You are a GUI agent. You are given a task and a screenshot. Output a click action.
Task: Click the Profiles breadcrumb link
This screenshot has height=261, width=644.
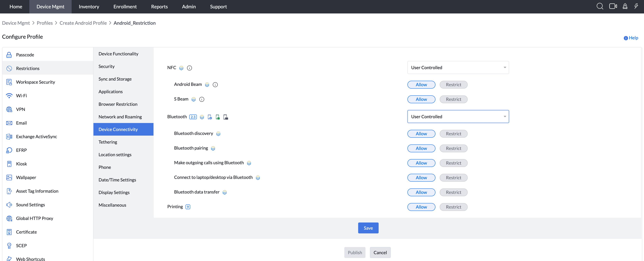[x=45, y=23]
